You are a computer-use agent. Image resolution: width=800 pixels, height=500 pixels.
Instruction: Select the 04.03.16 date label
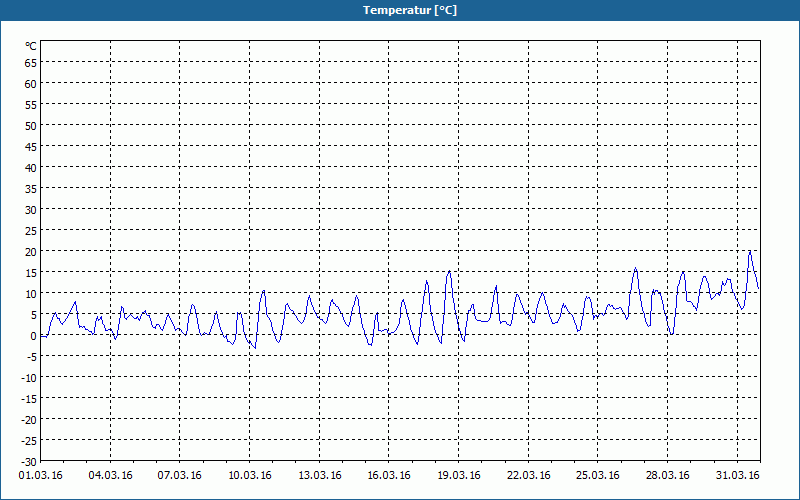click(x=110, y=475)
